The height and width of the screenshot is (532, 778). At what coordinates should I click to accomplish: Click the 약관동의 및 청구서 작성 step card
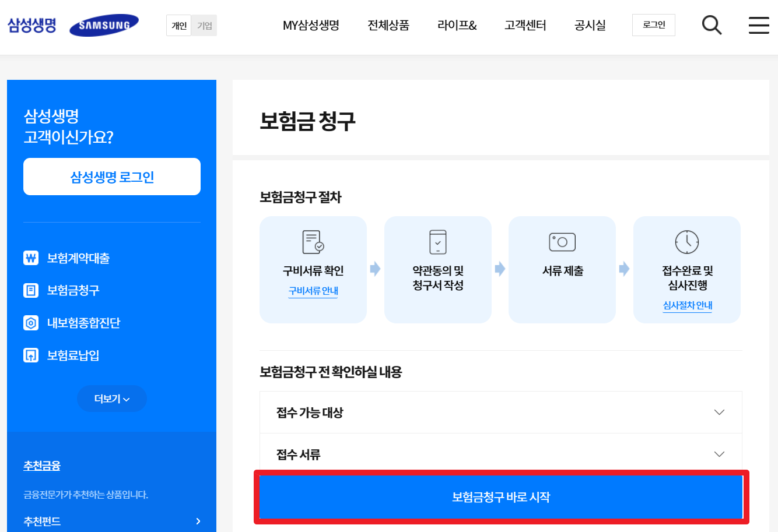tap(438, 270)
